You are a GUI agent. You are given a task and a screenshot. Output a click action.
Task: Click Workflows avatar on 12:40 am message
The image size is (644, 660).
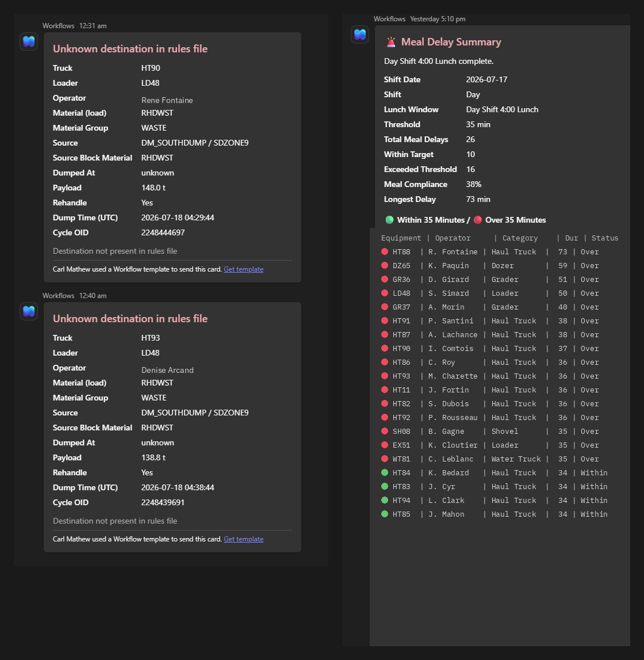[29, 311]
